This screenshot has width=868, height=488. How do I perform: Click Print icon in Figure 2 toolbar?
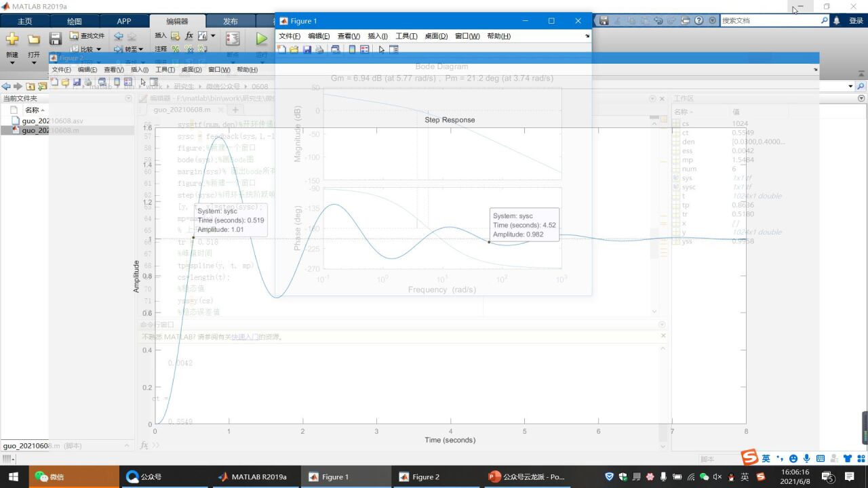pos(88,83)
